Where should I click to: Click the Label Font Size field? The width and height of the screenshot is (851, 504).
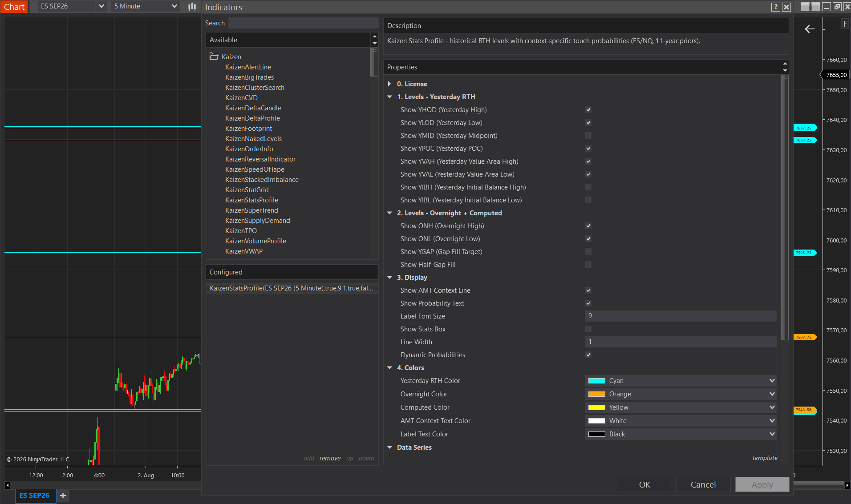[x=681, y=316]
